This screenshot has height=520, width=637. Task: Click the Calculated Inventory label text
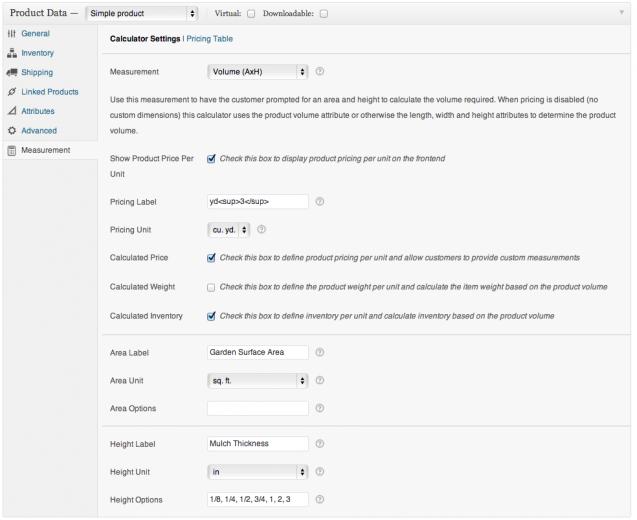tap(146, 316)
